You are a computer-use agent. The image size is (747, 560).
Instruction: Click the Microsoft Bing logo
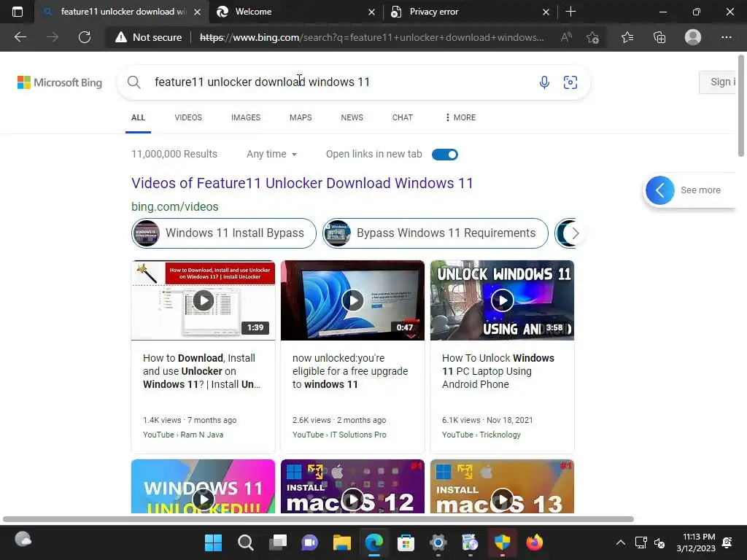(x=60, y=82)
